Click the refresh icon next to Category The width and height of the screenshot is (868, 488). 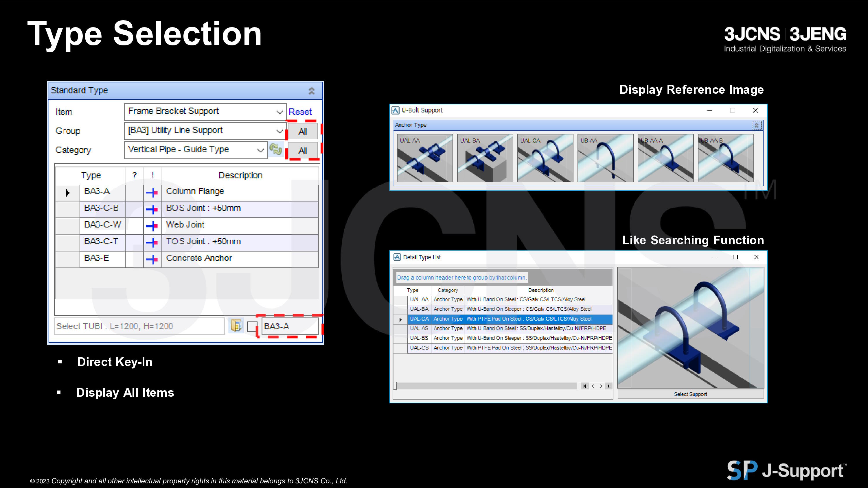pyautogui.click(x=276, y=149)
